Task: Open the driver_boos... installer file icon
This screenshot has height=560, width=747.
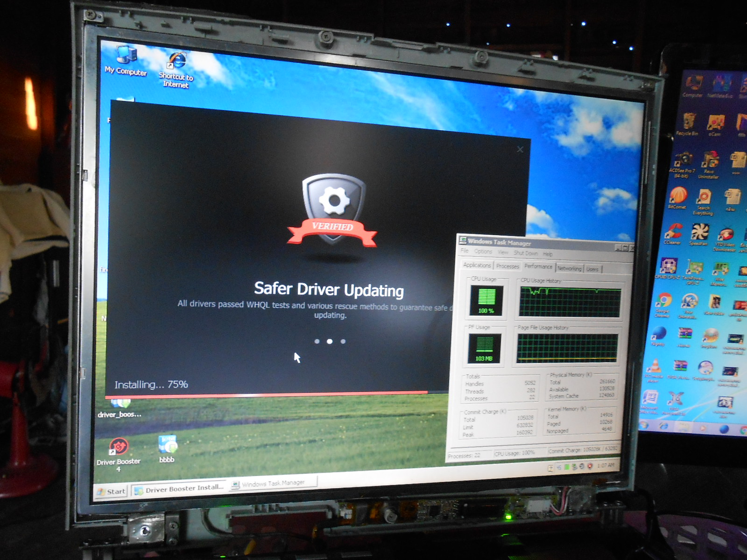Action: 120,408
